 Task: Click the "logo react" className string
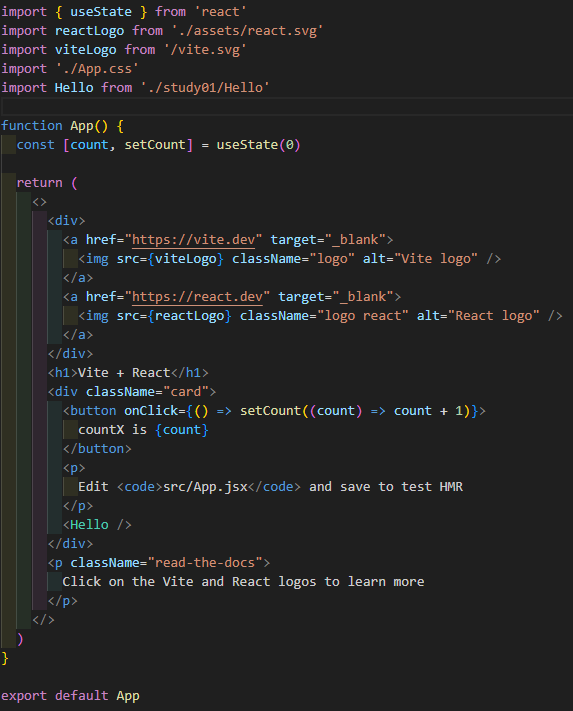pos(363,316)
